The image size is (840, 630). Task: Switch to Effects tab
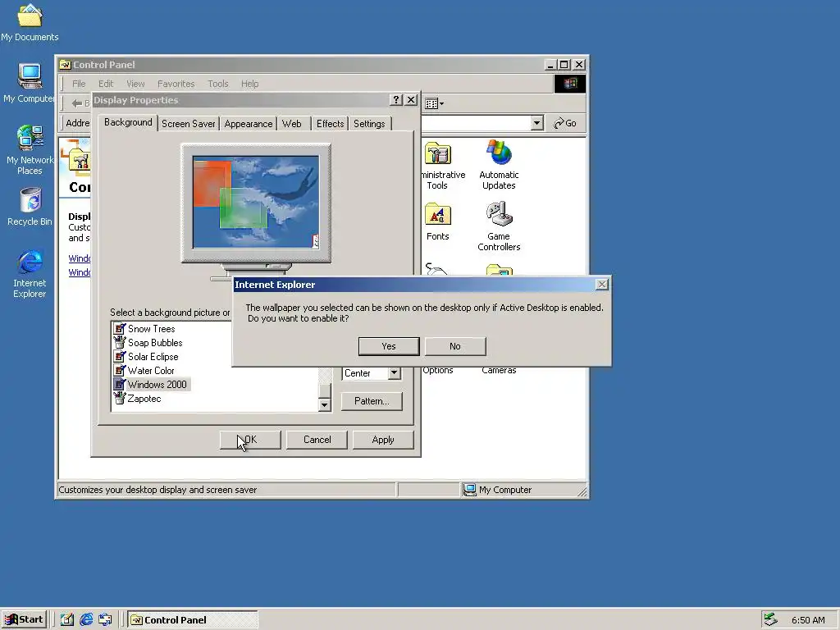330,124
